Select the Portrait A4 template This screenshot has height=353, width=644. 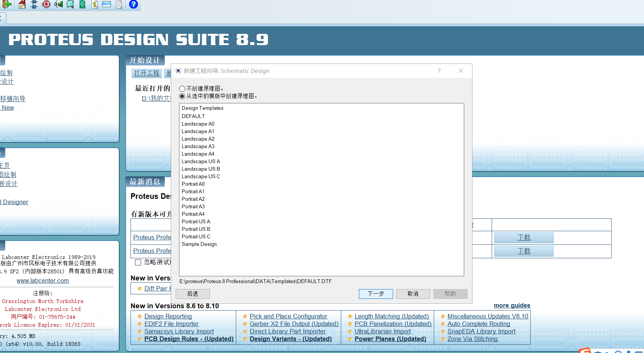(193, 214)
